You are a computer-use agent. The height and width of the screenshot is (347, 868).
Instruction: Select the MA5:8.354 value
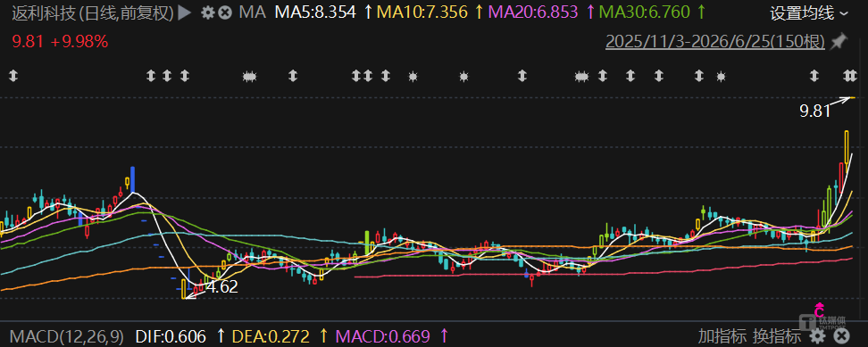[315, 12]
